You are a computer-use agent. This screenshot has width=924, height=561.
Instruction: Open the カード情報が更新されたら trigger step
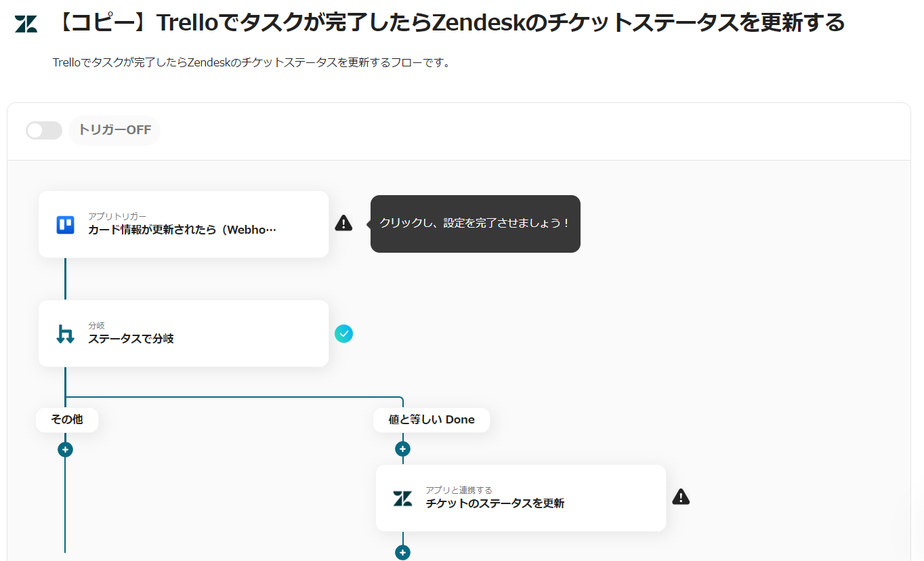coord(183,224)
